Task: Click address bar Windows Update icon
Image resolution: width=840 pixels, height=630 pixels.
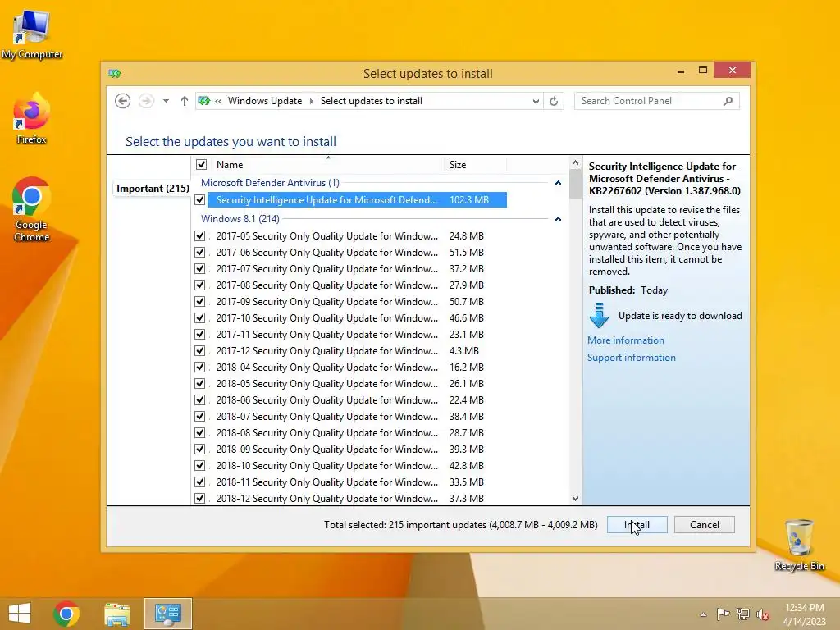Action: point(204,101)
